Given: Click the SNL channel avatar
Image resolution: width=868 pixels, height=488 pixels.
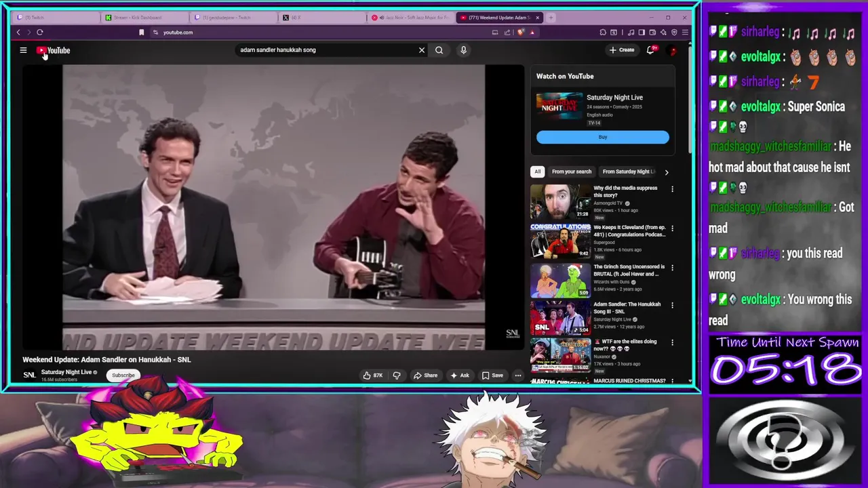Looking at the screenshot, I should pyautogui.click(x=29, y=375).
